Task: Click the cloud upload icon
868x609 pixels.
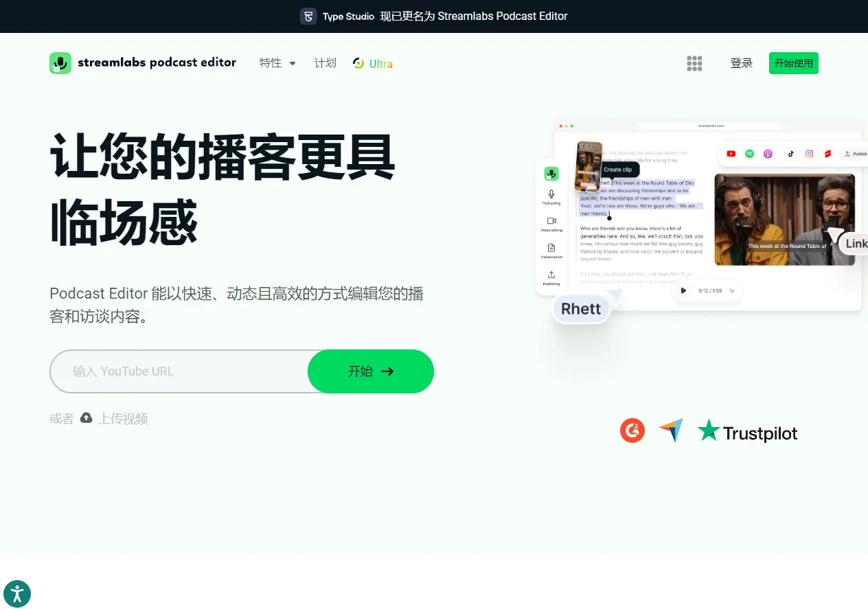Action: pos(86,418)
